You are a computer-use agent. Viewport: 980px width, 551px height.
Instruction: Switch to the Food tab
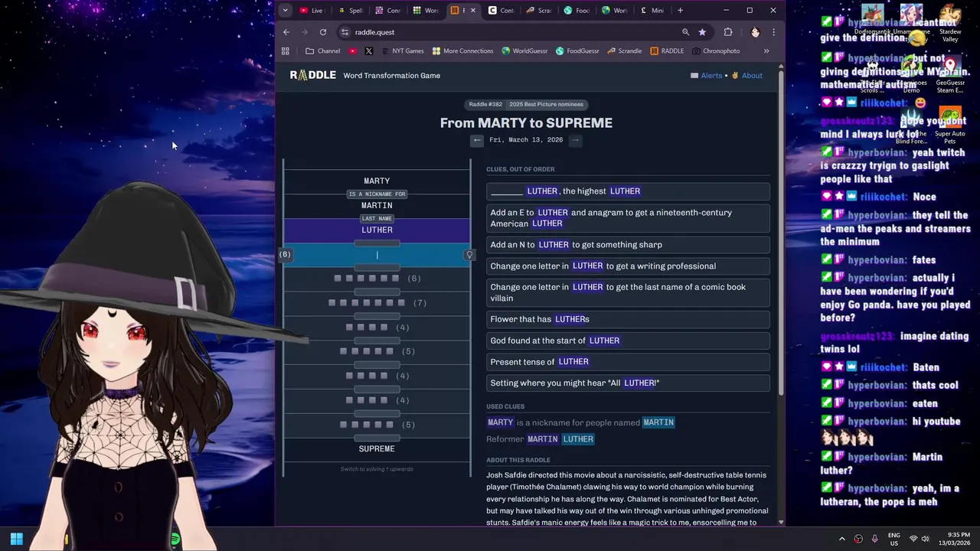(577, 11)
